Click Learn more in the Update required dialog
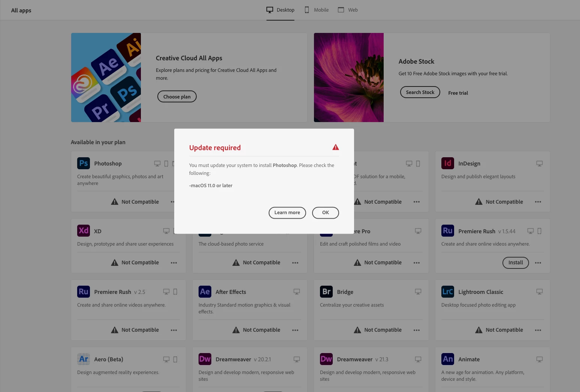The height and width of the screenshot is (392, 580). click(x=287, y=213)
